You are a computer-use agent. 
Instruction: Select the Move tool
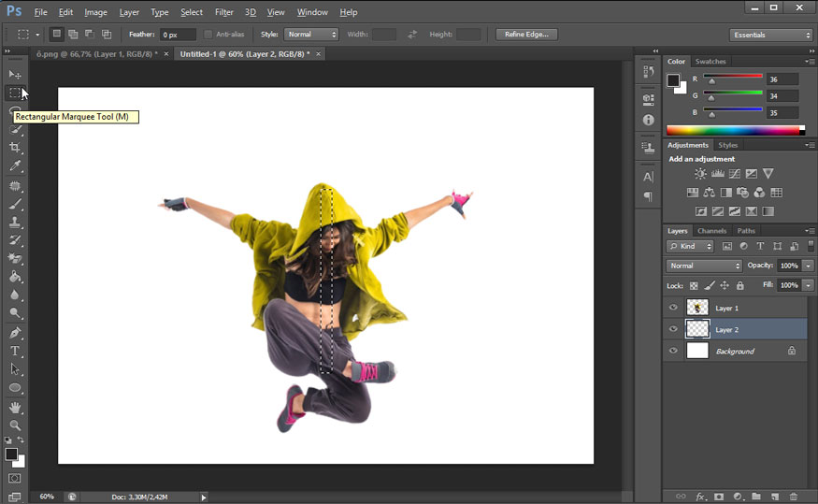pos(15,74)
